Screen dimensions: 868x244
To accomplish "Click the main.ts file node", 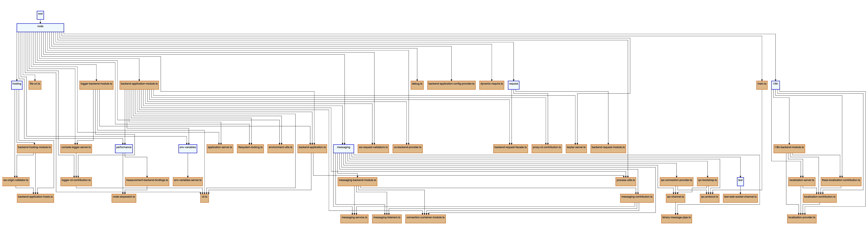I will click(x=762, y=85).
